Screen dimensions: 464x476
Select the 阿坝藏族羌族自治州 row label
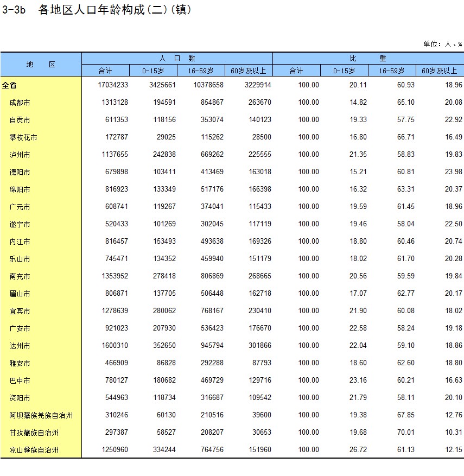tap(41, 415)
